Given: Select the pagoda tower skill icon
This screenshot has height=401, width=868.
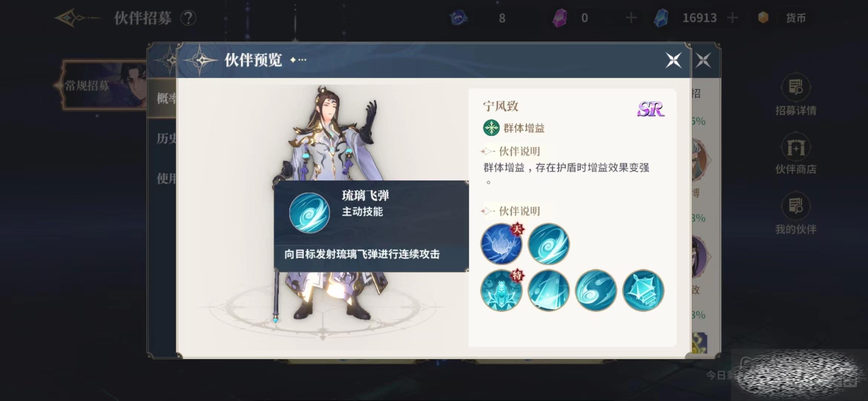Looking at the screenshot, I should [x=643, y=290].
